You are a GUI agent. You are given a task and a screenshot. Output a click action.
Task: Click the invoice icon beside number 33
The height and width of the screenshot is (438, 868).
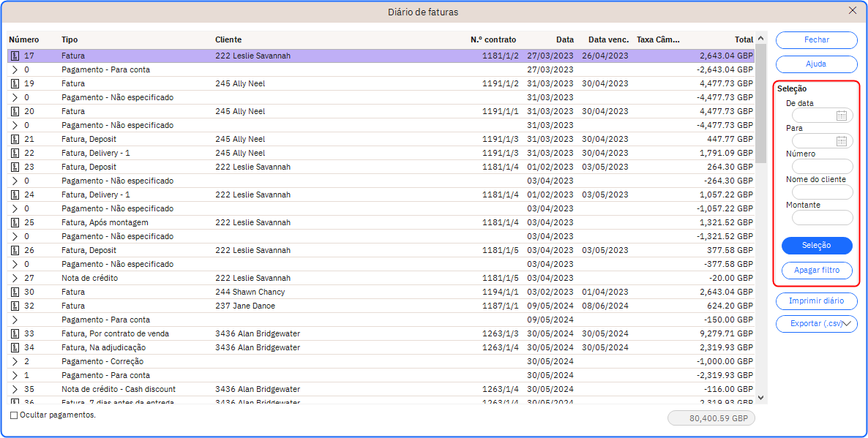[15, 333]
